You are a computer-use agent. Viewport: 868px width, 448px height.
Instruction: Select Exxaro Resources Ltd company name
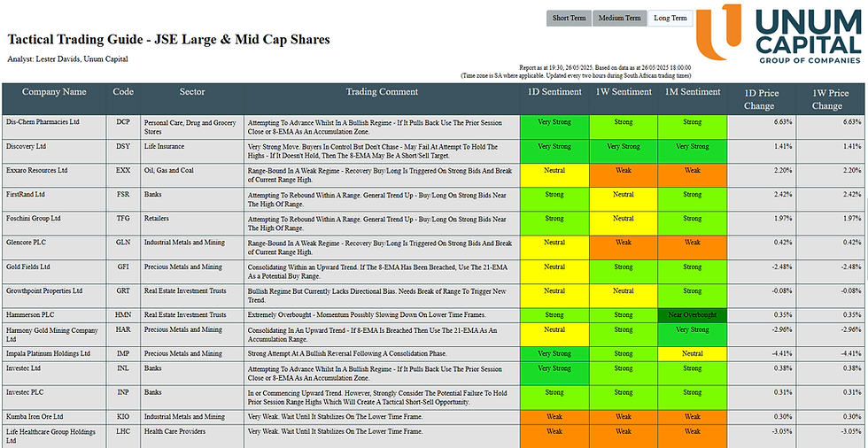(36, 170)
